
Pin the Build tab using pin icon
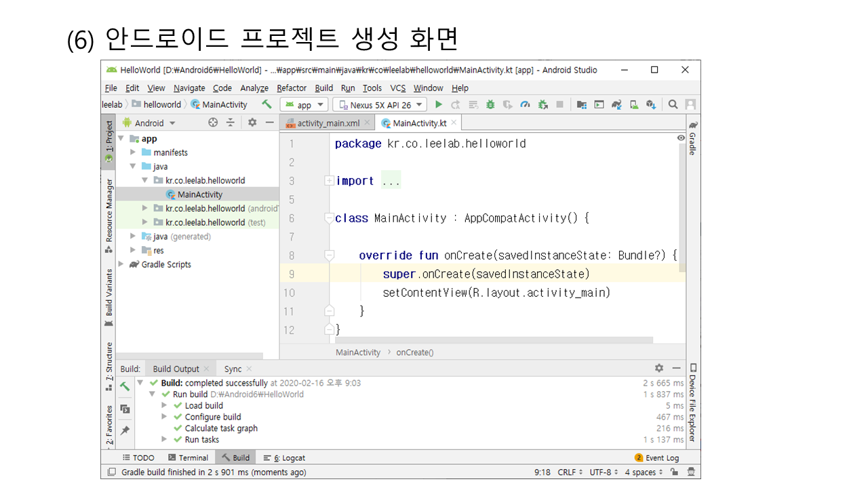(125, 430)
